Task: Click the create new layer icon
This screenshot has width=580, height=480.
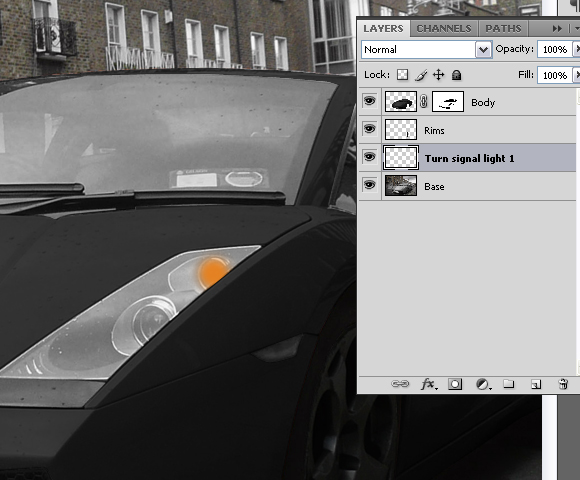Action: pyautogui.click(x=536, y=384)
